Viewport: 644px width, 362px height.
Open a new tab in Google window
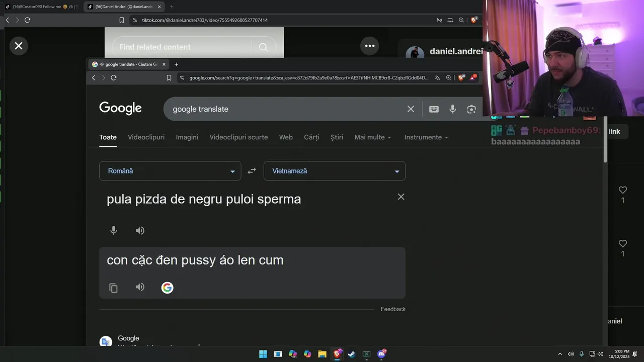point(176,64)
